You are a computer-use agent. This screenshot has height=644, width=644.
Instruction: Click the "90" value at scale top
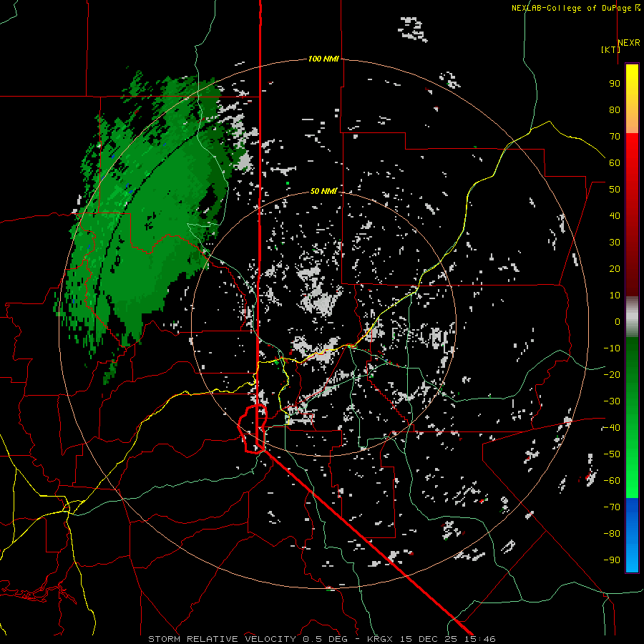[615, 84]
